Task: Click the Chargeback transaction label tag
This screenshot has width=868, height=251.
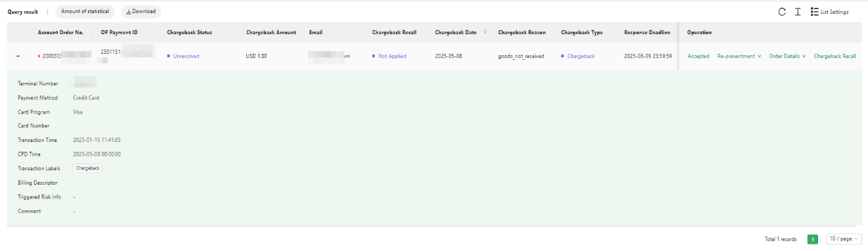Action: click(x=87, y=168)
